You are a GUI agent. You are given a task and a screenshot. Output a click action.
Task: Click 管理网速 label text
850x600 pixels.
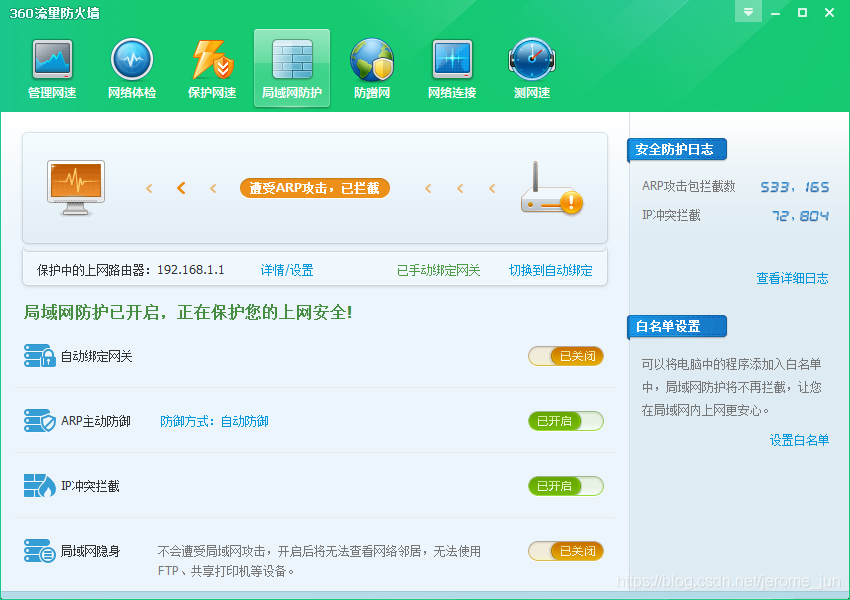point(52,93)
